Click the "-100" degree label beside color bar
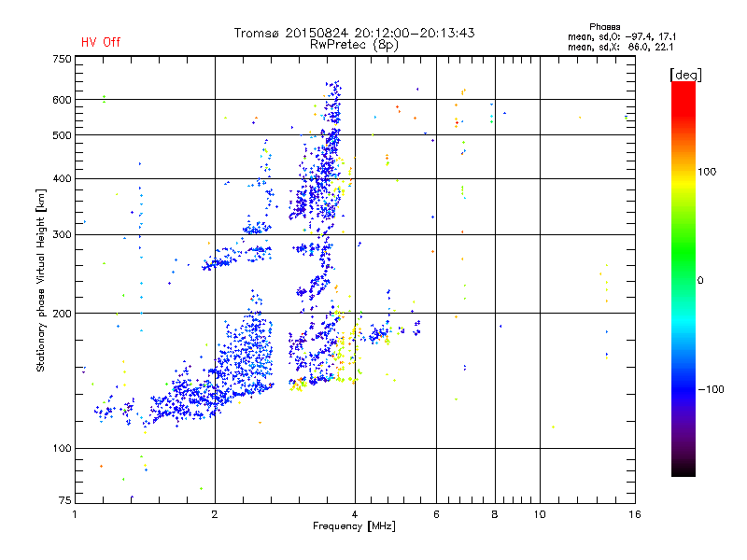The image size is (747, 560). [x=712, y=389]
